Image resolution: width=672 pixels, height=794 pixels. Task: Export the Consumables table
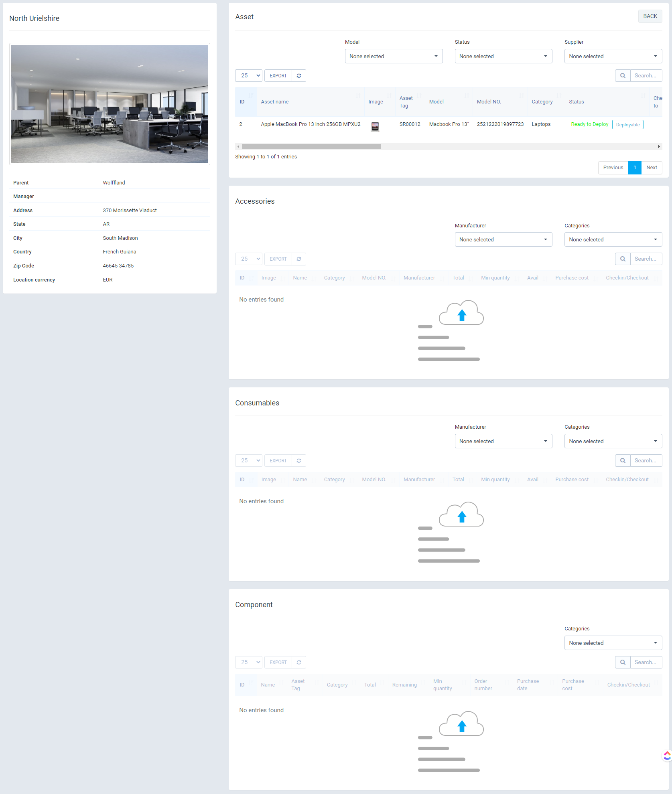click(278, 460)
